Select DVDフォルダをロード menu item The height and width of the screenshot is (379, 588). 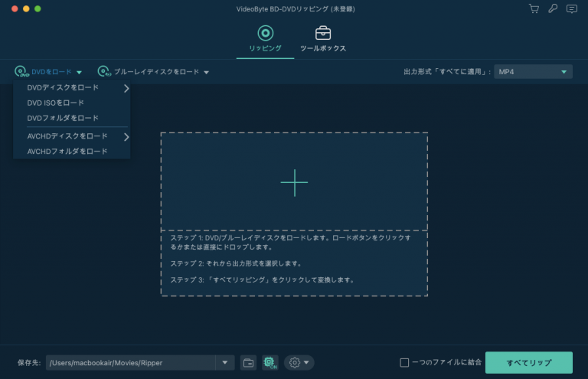coord(63,118)
